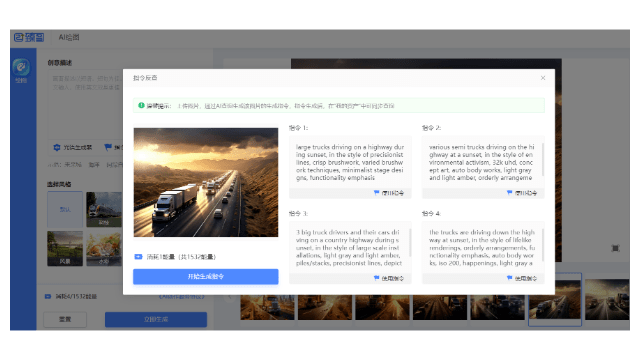640x360 pixels.
Task: Click scrollbar of the prompt 2 text box
Action: (x=542, y=160)
